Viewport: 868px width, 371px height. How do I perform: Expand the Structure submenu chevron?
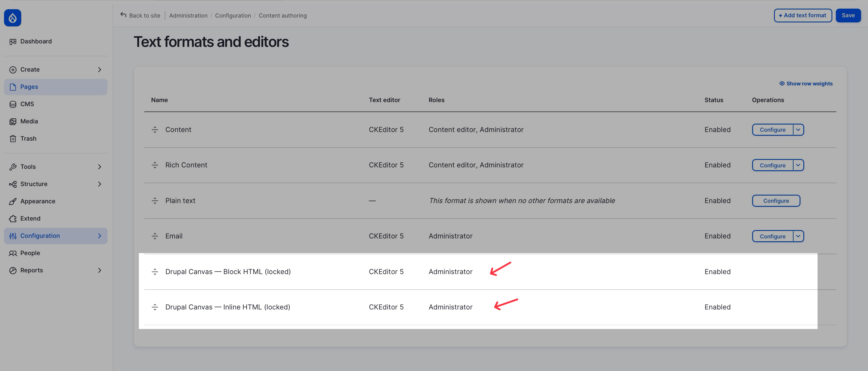[99, 184]
